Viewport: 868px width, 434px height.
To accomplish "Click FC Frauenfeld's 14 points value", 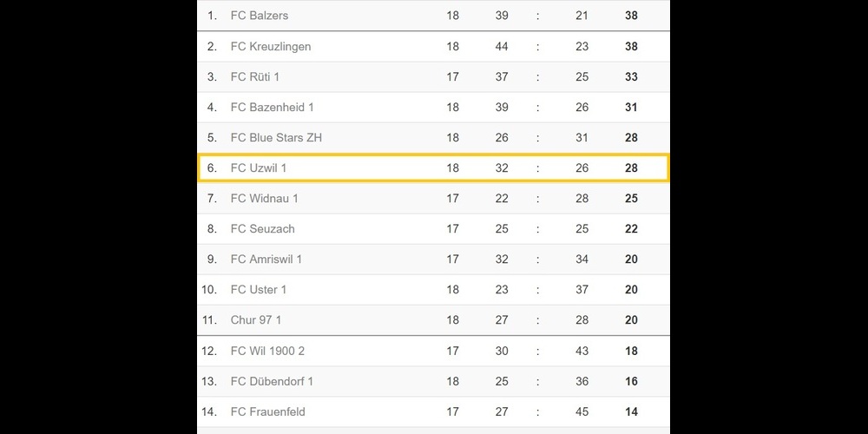I will 631,411.
